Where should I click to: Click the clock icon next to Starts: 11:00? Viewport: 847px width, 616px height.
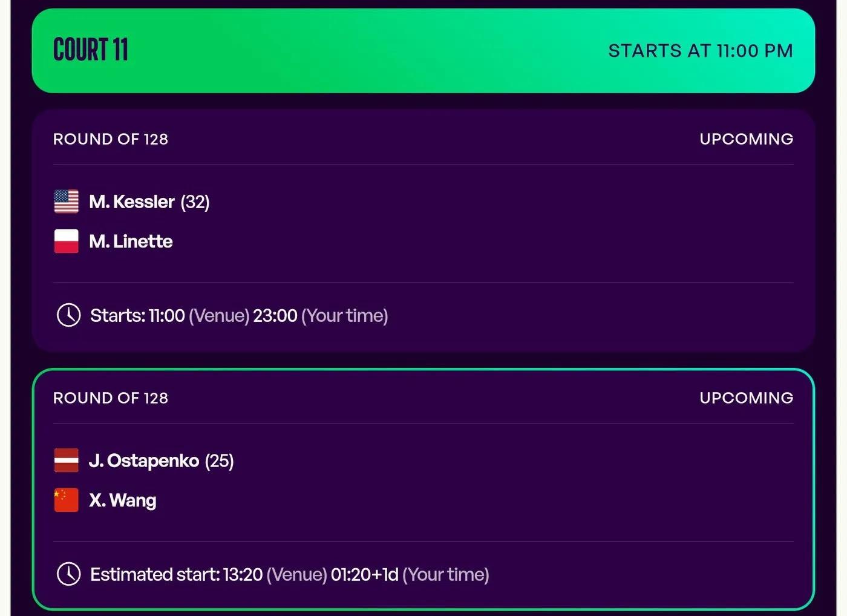(x=68, y=315)
